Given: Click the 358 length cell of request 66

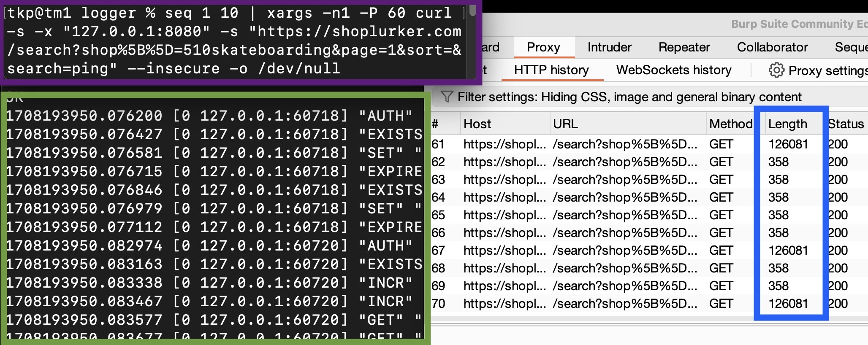Looking at the screenshot, I should click(778, 233).
